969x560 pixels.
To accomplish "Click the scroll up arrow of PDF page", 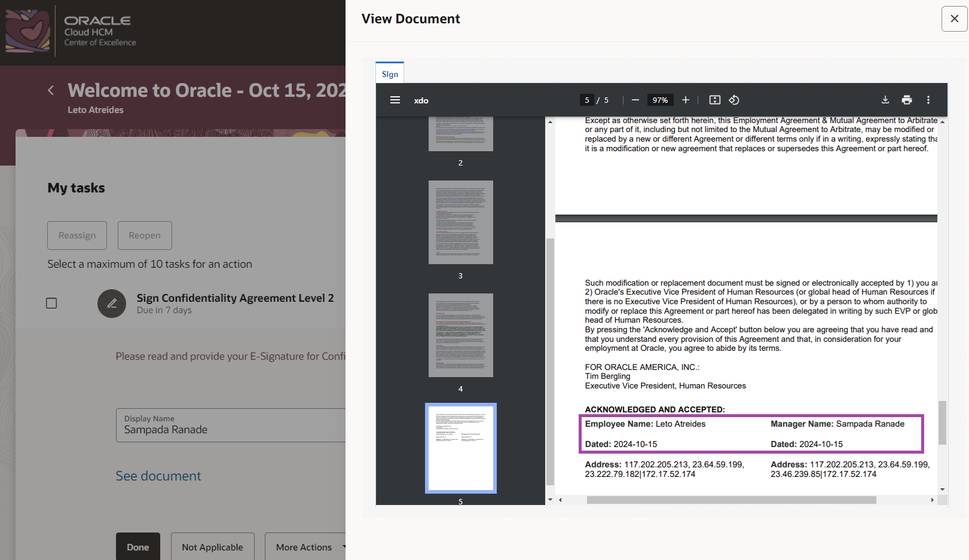I will pyautogui.click(x=942, y=121).
